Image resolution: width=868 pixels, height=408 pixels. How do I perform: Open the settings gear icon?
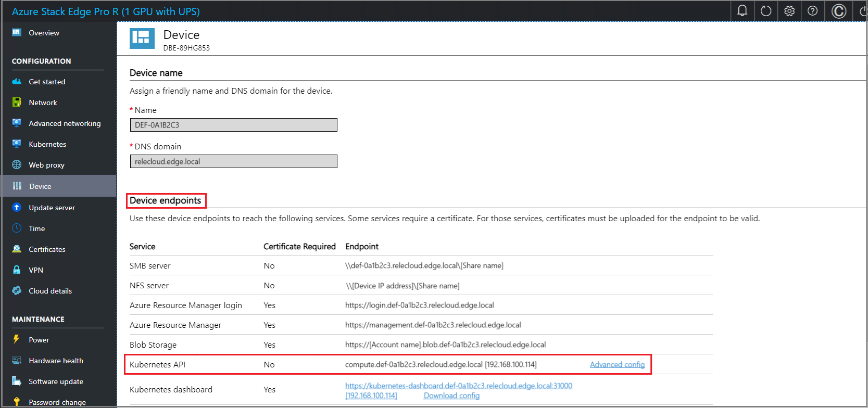[789, 10]
